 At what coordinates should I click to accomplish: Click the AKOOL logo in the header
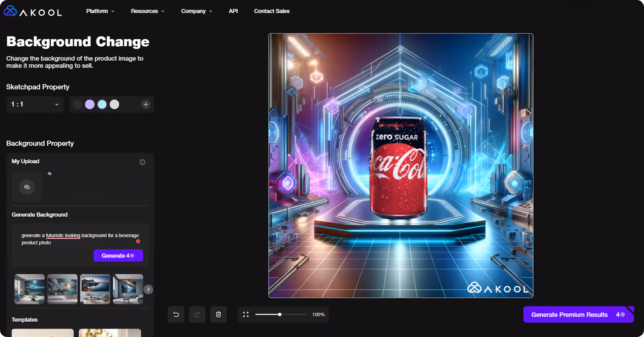click(33, 11)
